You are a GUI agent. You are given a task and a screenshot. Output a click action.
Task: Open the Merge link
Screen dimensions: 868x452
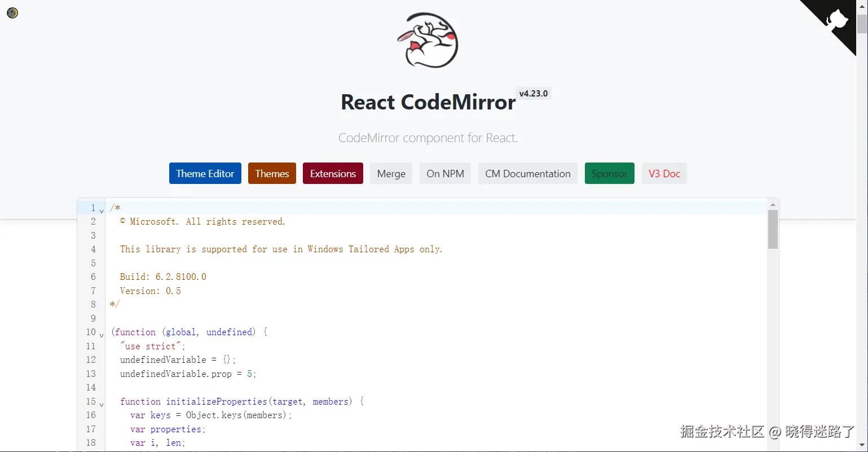pyautogui.click(x=391, y=173)
